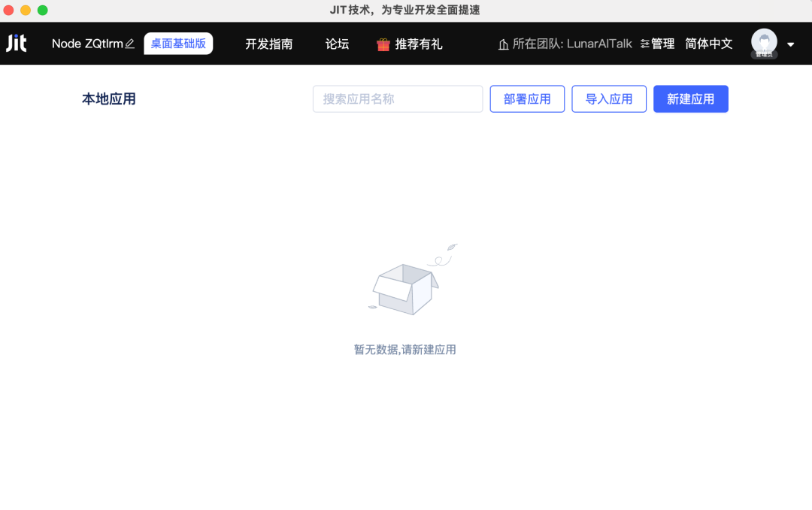The width and height of the screenshot is (812, 510).
Task: Go to the 论坛 forum link
Action: tap(337, 44)
